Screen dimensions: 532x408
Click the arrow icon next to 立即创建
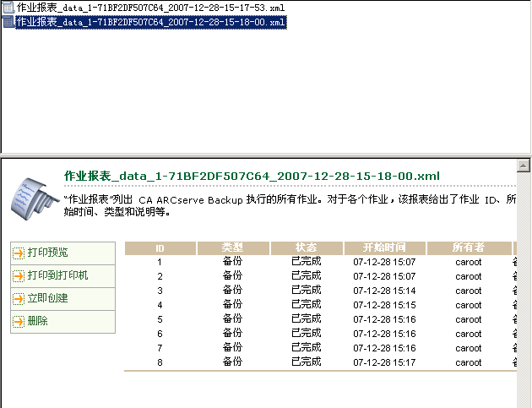[19, 299]
